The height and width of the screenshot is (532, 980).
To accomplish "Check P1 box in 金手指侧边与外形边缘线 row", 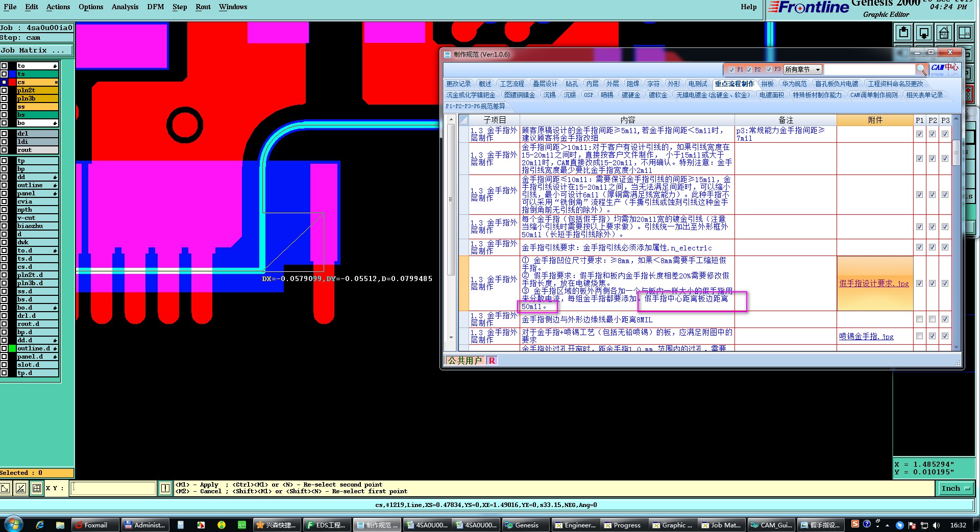I will point(919,319).
